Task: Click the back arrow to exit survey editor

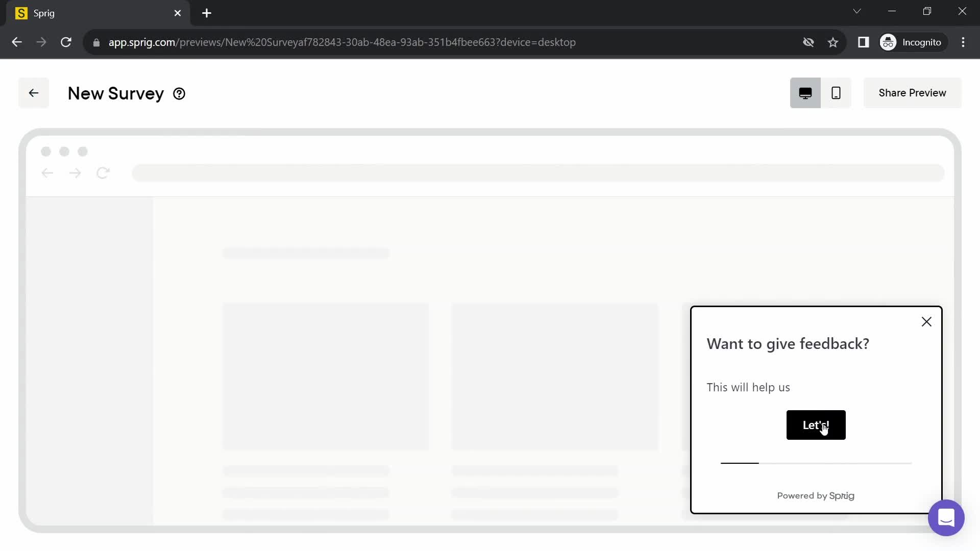Action: tap(33, 93)
